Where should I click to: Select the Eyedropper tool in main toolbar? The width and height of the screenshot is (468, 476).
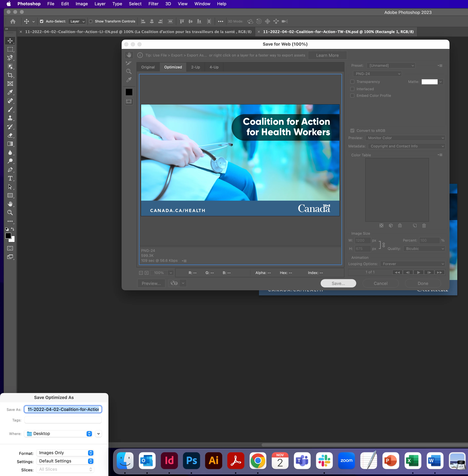click(10, 92)
